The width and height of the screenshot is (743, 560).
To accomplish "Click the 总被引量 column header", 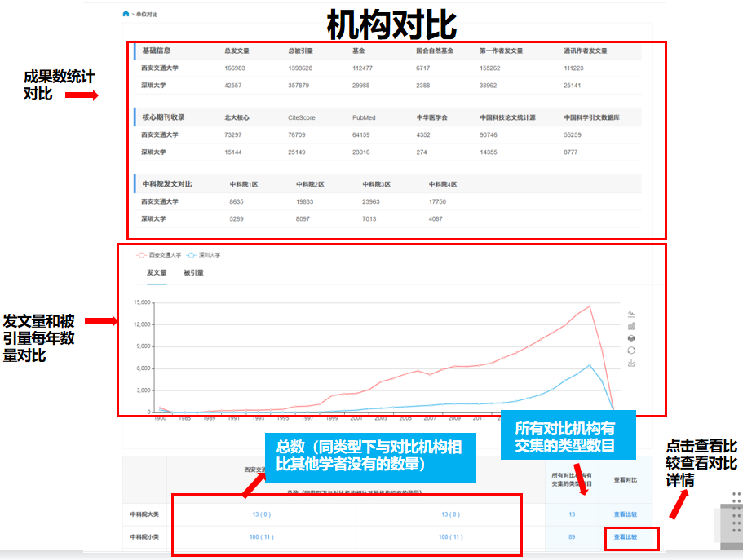I will coord(300,51).
